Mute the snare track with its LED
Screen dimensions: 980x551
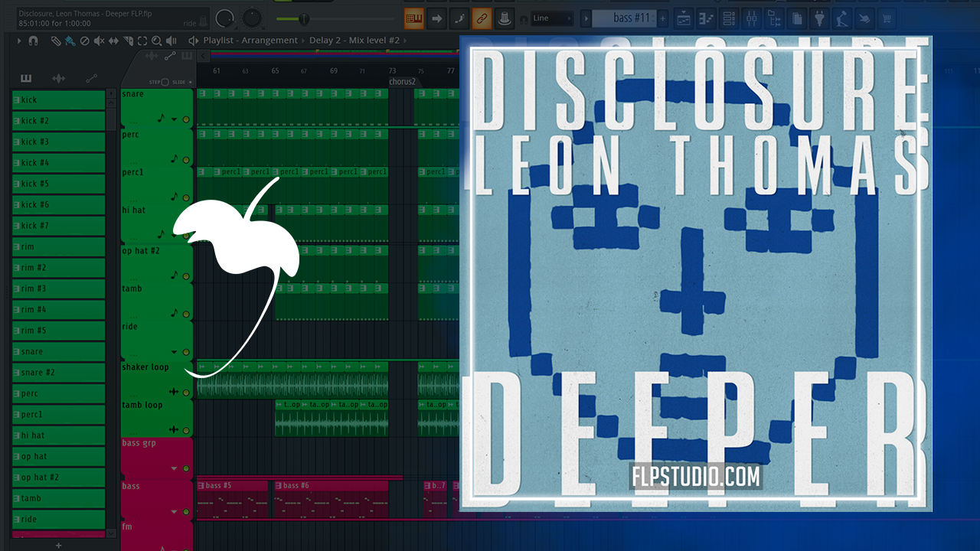point(186,119)
